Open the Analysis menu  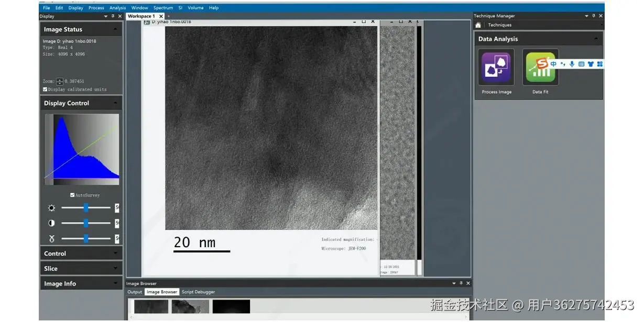click(x=118, y=8)
